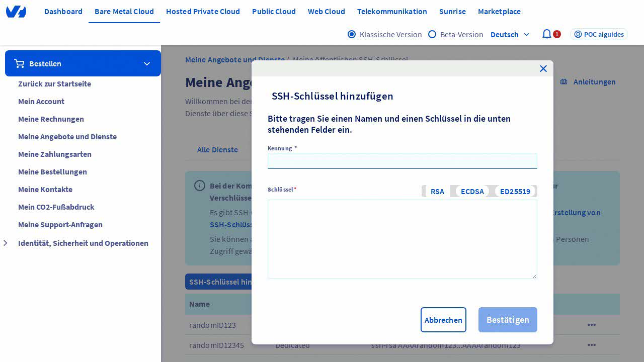The height and width of the screenshot is (362, 644).
Task: Click inside the Kennung input field
Action: [x=402, y=160]
